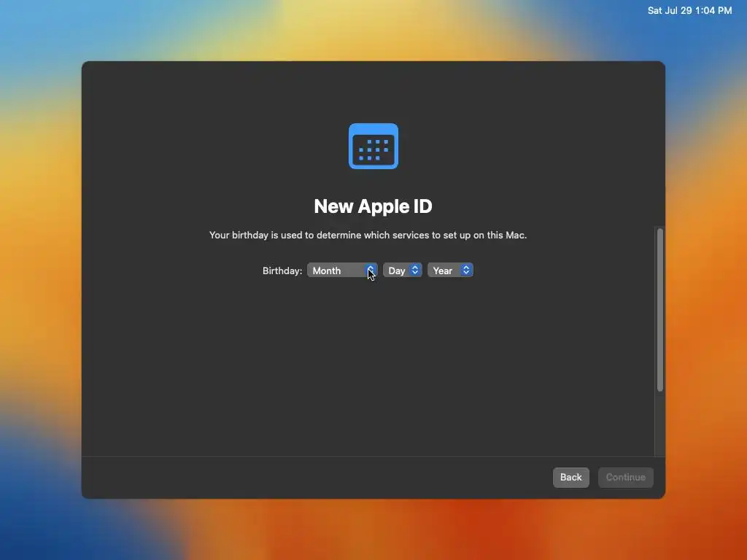Image resolution: width=747 pixels, height=560 pixels.
Task: Click the Continue button
Action: pos(625,477)
